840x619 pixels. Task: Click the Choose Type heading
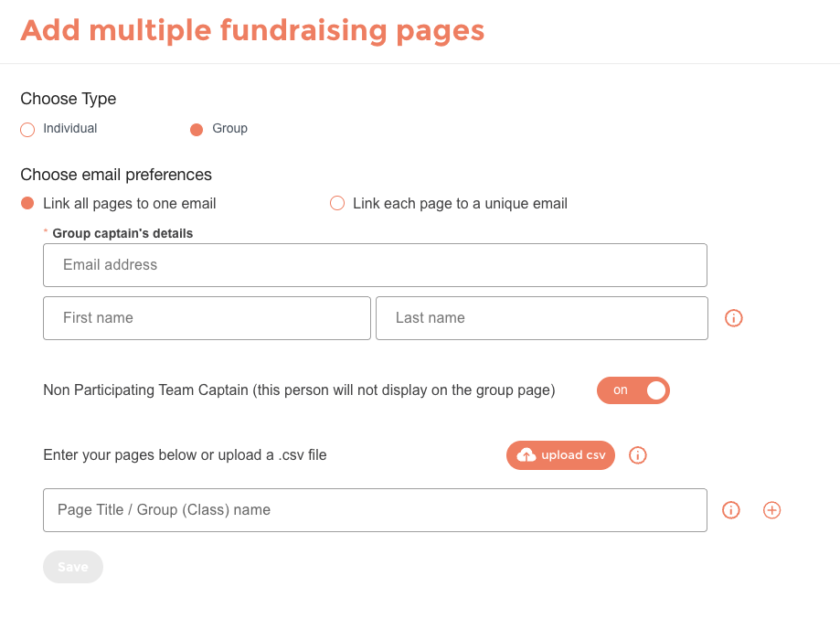(68, 99)
